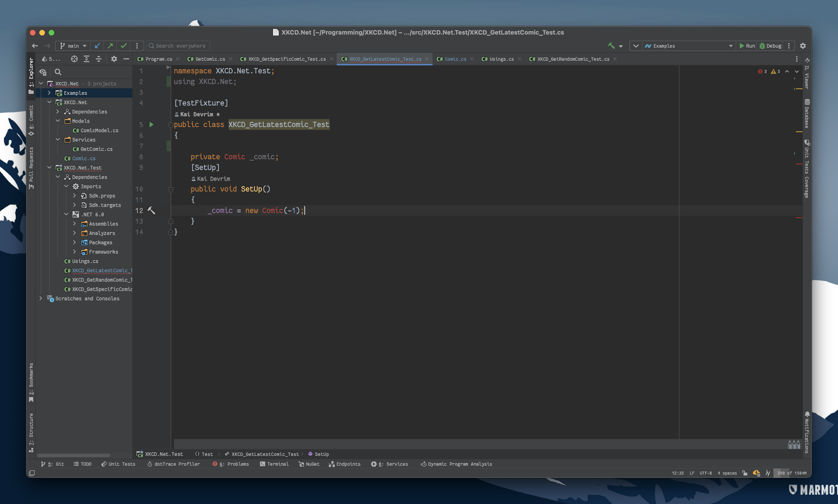
Task: Click the quick-fix hammer on line 12
Action: click(151, 211)
